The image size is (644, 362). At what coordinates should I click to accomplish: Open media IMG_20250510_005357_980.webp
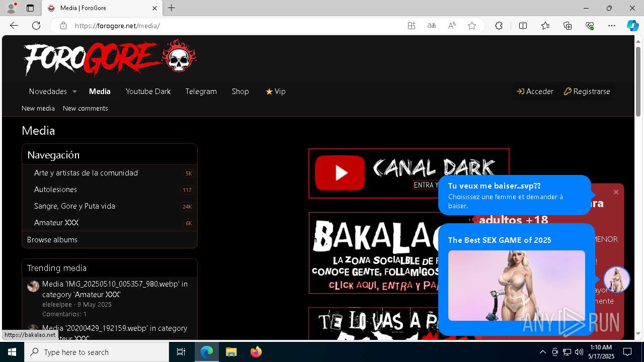click(x=115, y=289)
